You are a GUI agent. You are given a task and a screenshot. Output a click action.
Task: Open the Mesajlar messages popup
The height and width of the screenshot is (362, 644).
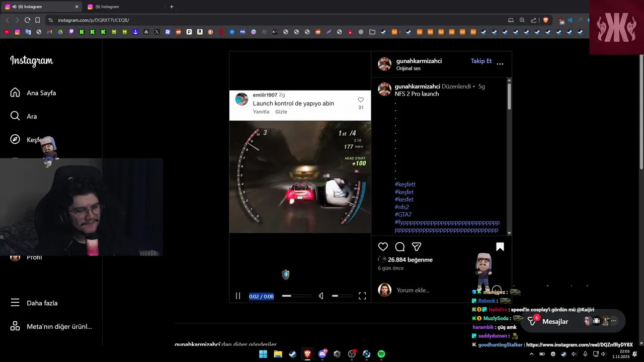coord(555,321)
